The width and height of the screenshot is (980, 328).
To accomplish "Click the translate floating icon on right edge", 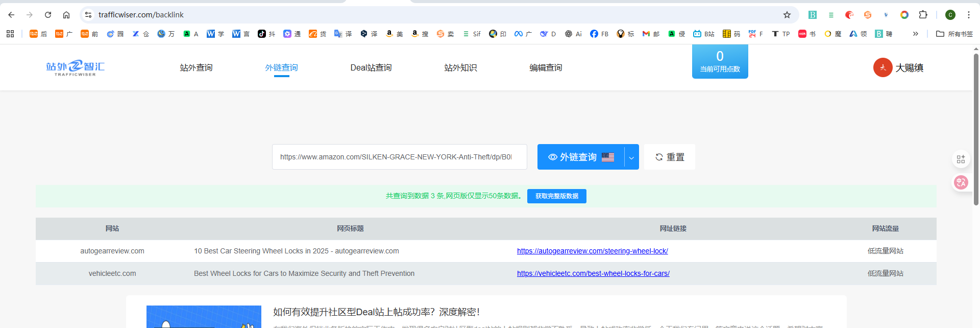I will click(x=961, y=182).
